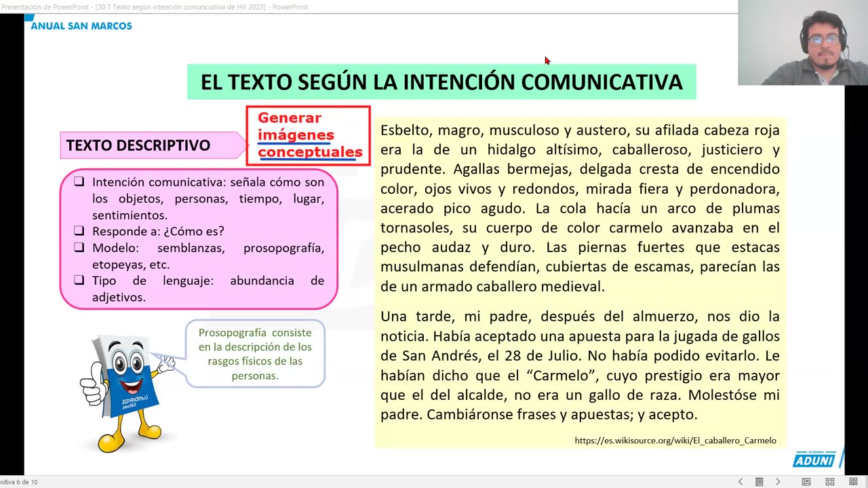Switch to Slide Sorter view icon
Viewport: 868px width, 488px height.
(830, 482)
